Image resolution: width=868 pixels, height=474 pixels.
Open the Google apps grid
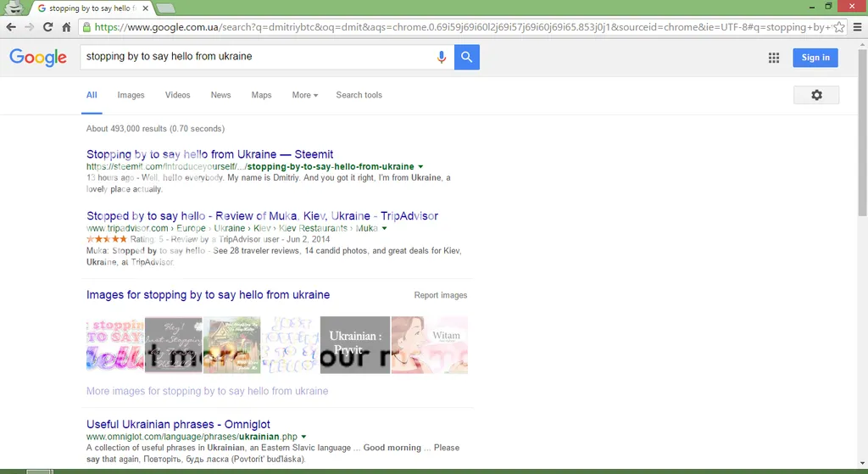click(774, 58)
